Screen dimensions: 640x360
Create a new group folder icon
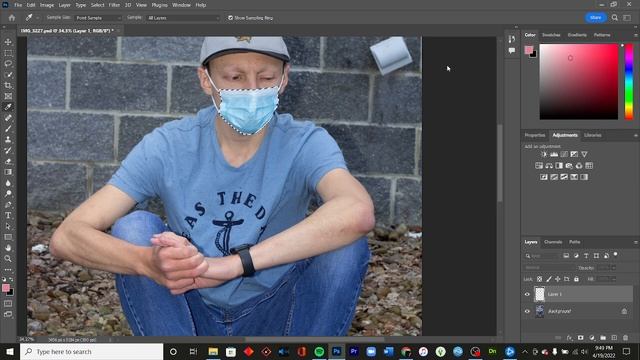[603, 338]
